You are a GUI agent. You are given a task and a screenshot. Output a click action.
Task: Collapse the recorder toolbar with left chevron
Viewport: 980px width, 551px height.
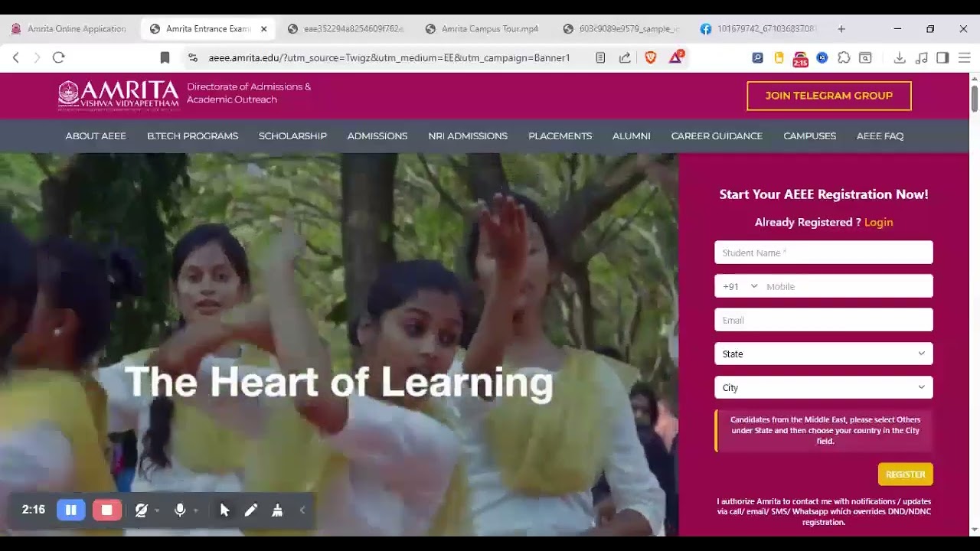point(302,510)
